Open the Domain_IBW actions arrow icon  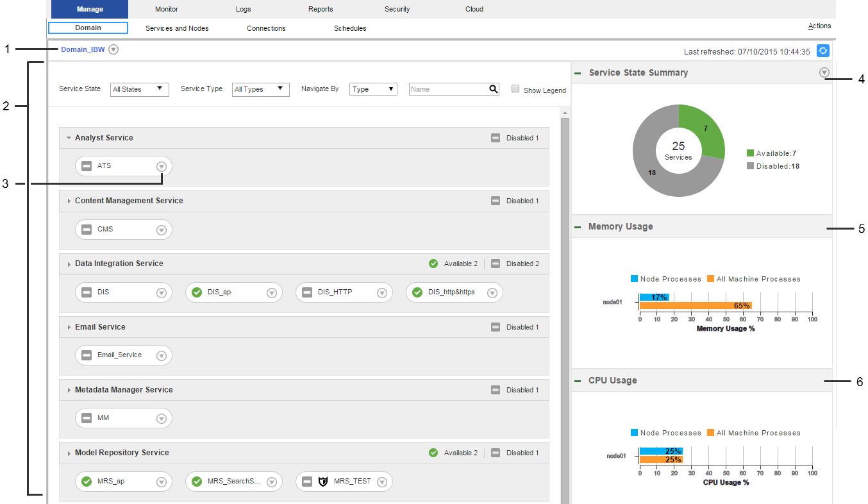[x=113, y=49]
